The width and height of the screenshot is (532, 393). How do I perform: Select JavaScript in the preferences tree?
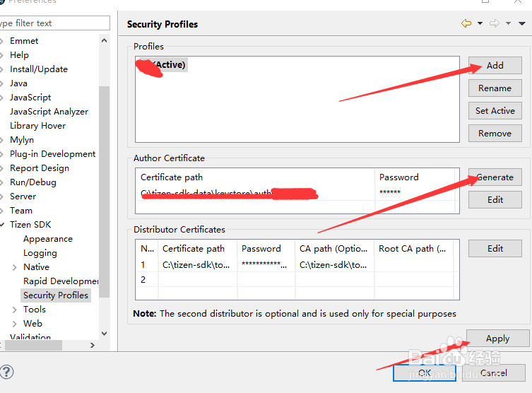[30, 98]
